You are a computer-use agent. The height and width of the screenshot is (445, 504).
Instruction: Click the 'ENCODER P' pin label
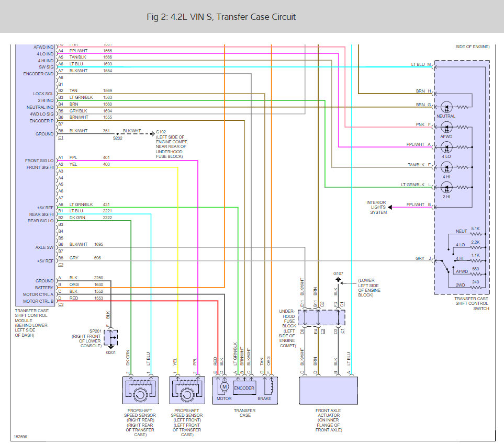point(41,121)
